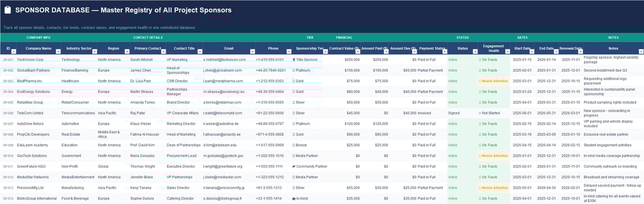Image resolution: width=644 pixels, height=204 pixels.
Task: Open the Renewal Date filter dropdown
Action: (580, 51)
